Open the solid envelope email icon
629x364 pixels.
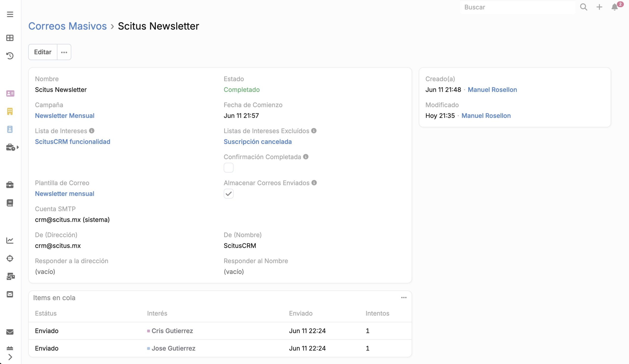(10, 332)
